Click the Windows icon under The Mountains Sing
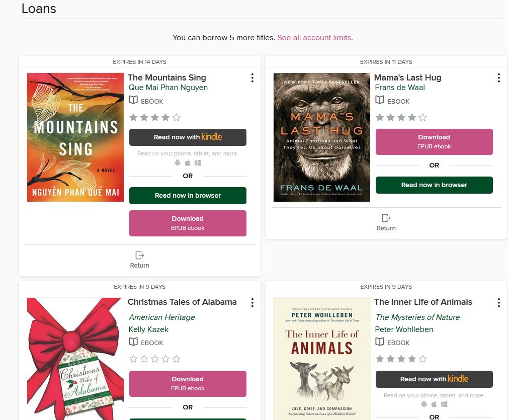Viewport: 508px width, 420px height. [x=198, y=163]
